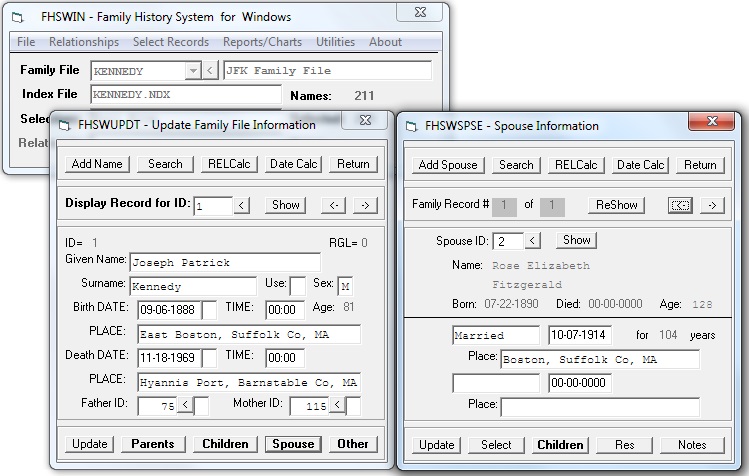Open the Utilities menu
This screenshot has width=749, height=476.
(335, 42)
